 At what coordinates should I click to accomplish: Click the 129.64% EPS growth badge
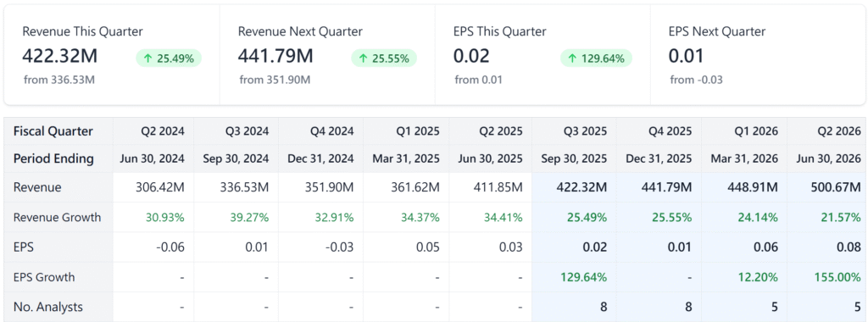click(x=596, y=58)
